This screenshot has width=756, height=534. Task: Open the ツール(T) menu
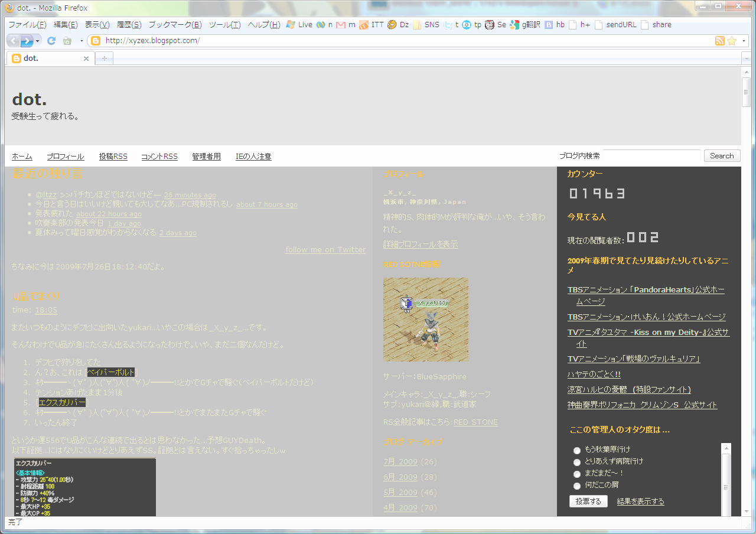pos(225,25)
